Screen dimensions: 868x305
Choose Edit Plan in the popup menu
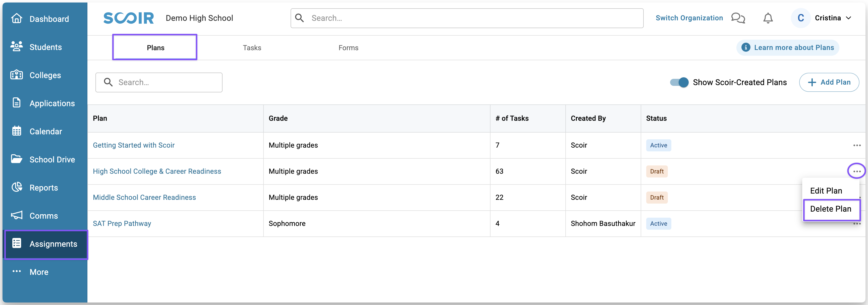coord(826,191)
